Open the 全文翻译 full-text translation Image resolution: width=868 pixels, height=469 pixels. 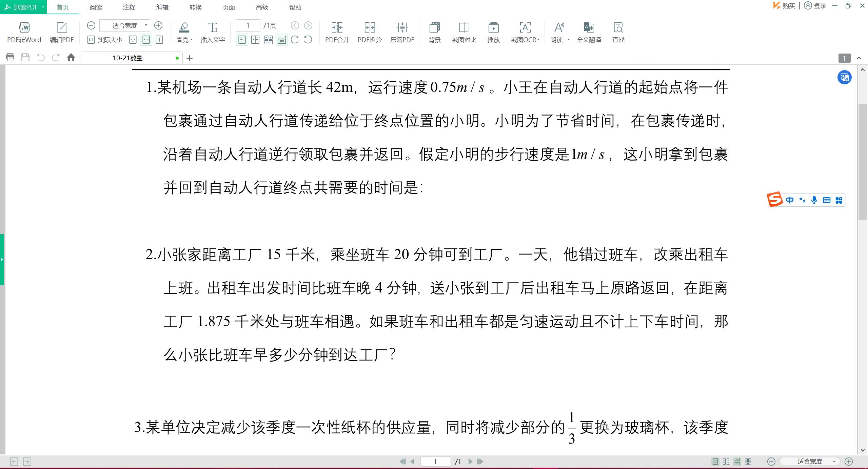click(x=589, y=32)
